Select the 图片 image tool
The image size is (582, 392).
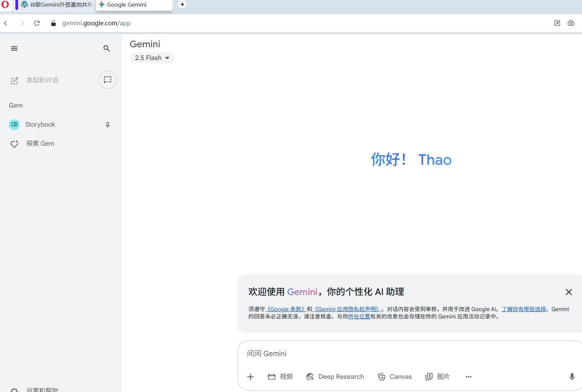pyautogui.click(x=437, y=377)
